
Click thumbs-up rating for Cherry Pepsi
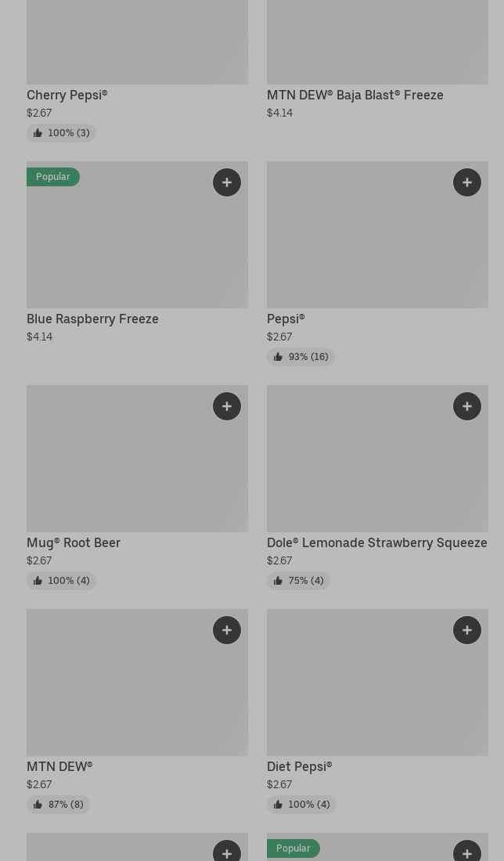38,133
